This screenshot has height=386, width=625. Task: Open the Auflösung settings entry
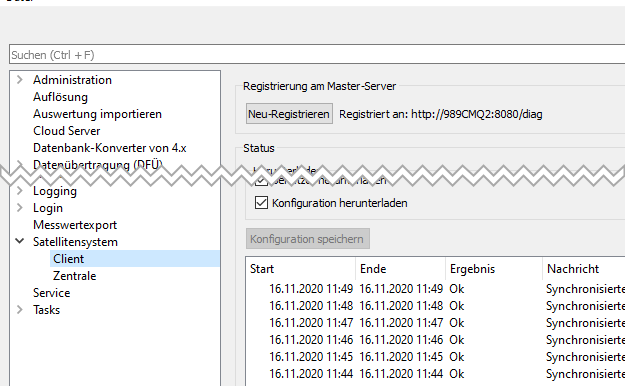60,97
